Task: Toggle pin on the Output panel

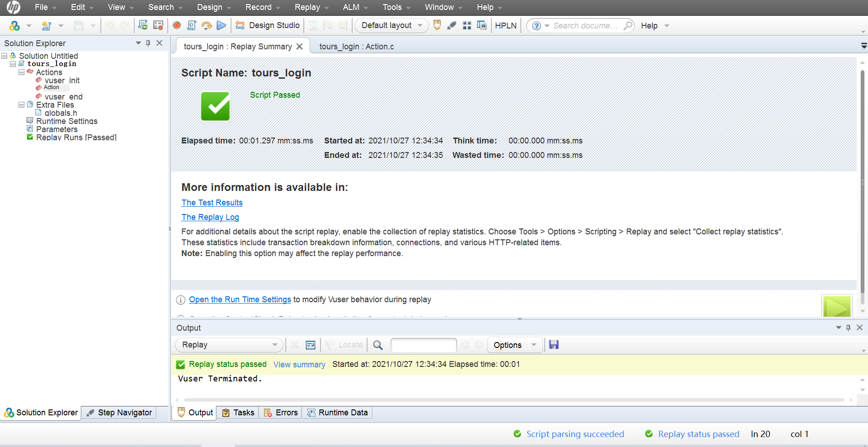Action: pyautogui.click(x=849, y=328)
